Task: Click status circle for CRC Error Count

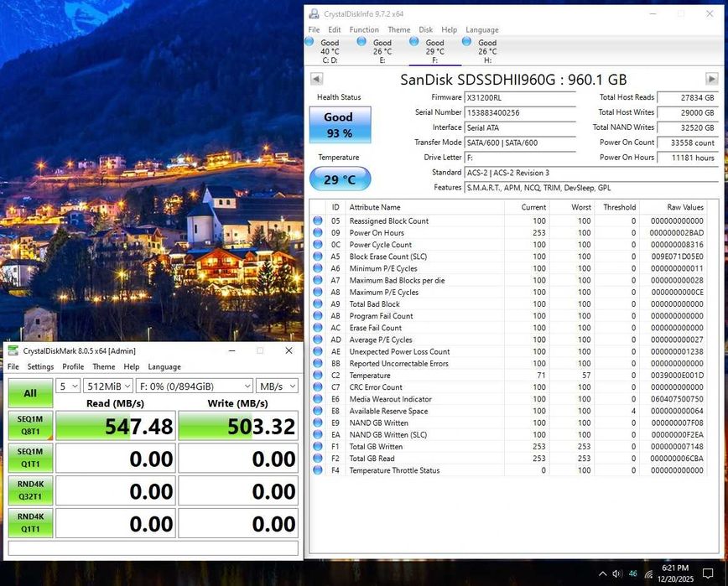Action: [x=318, y=387]
